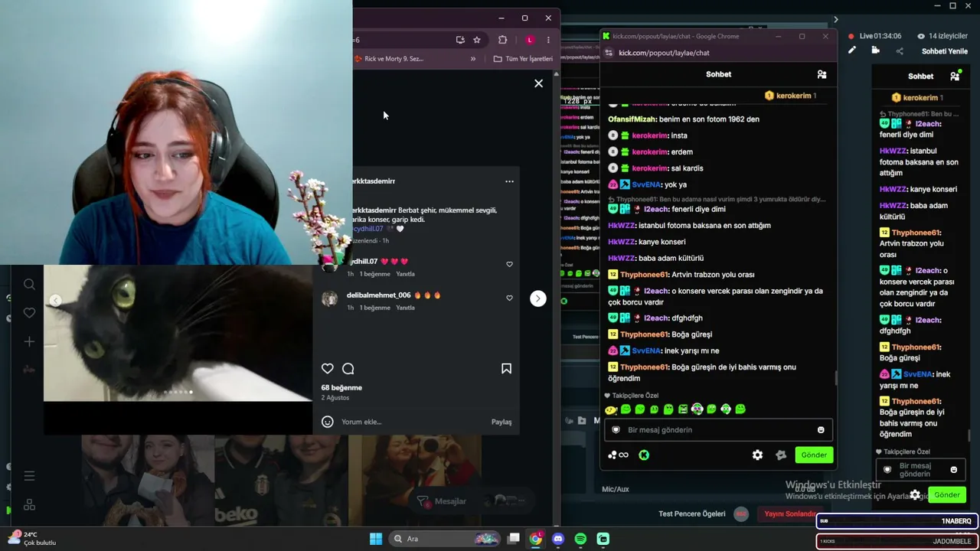Open the settings gear in docked chat
The image size is (980, 551).
point(915,495)
